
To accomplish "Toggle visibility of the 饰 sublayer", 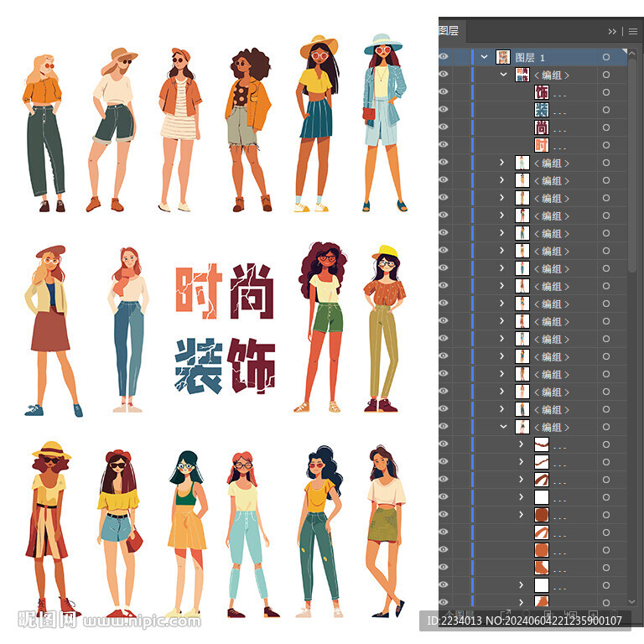I will pyautogui.click(x=444, y=92).
